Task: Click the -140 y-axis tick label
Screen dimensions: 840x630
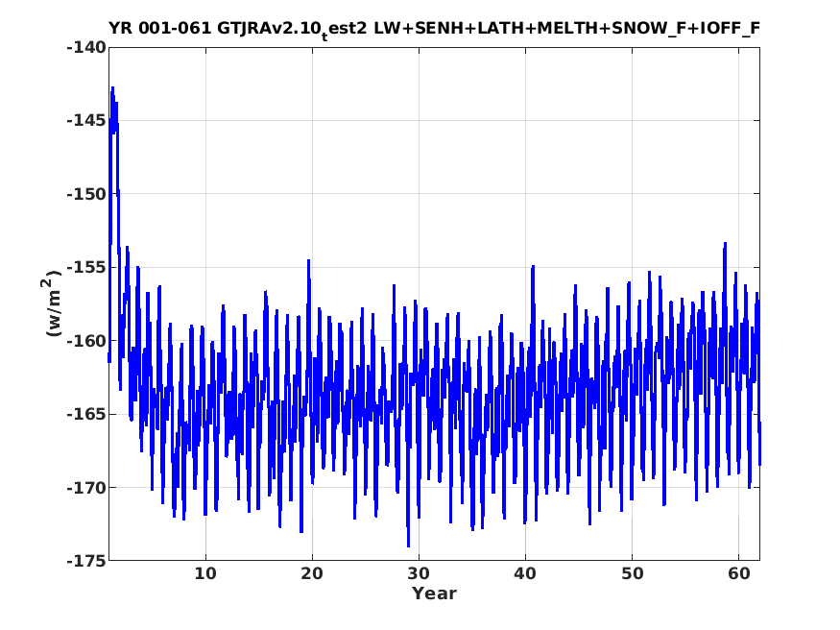Action: click(86, 48)
